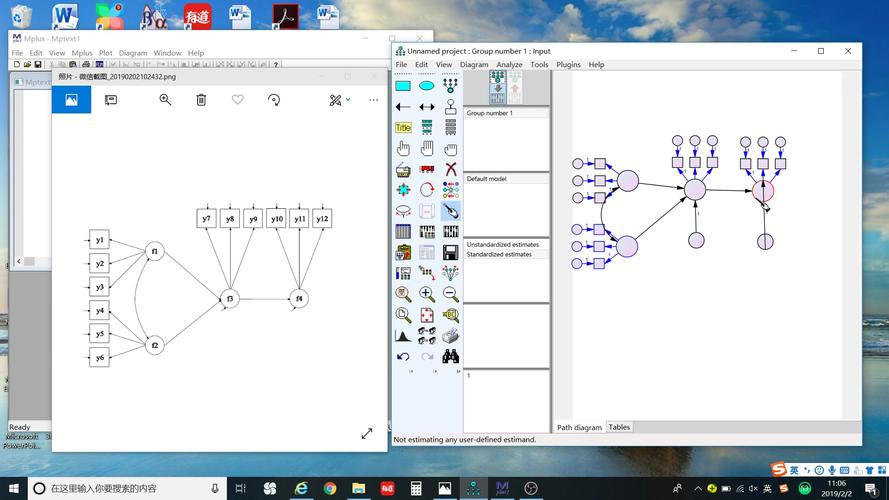Viewport: 889px width, 500px height.
Task: Open the three-dots more menu in Photos
Action: coord(373,100)
